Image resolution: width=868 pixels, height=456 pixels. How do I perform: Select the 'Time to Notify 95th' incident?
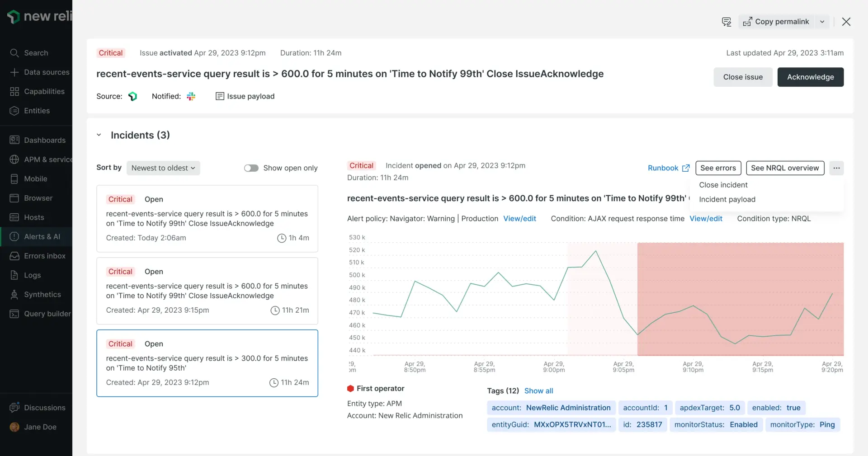(x=207, y=363)
